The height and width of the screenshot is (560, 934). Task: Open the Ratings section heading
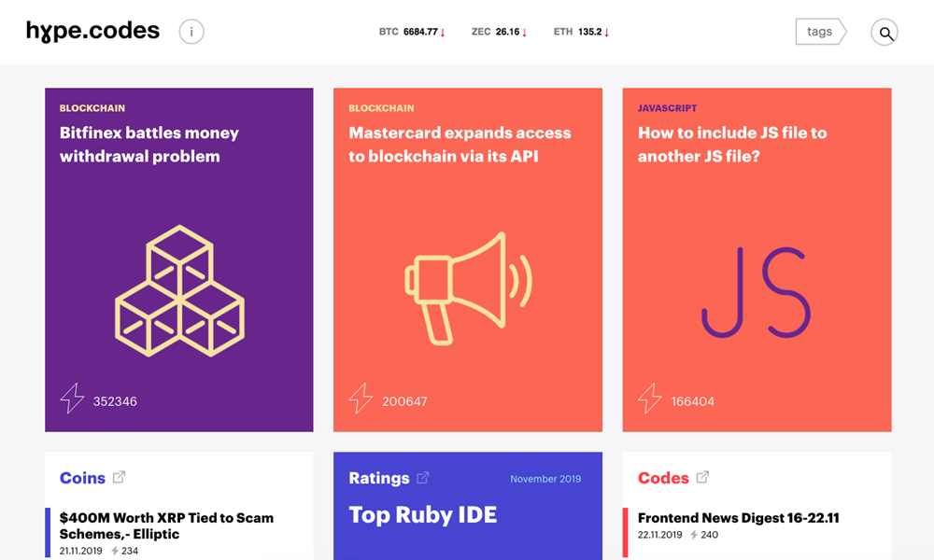tap(378, 478)
